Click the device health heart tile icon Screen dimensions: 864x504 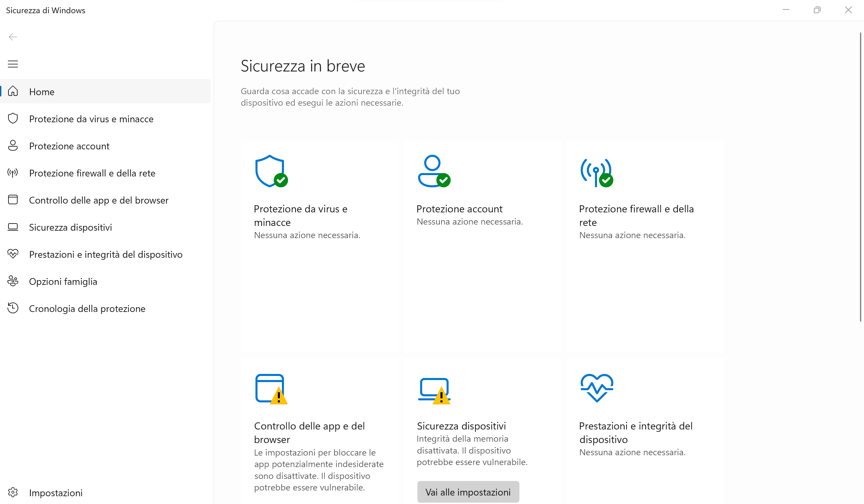597,388
